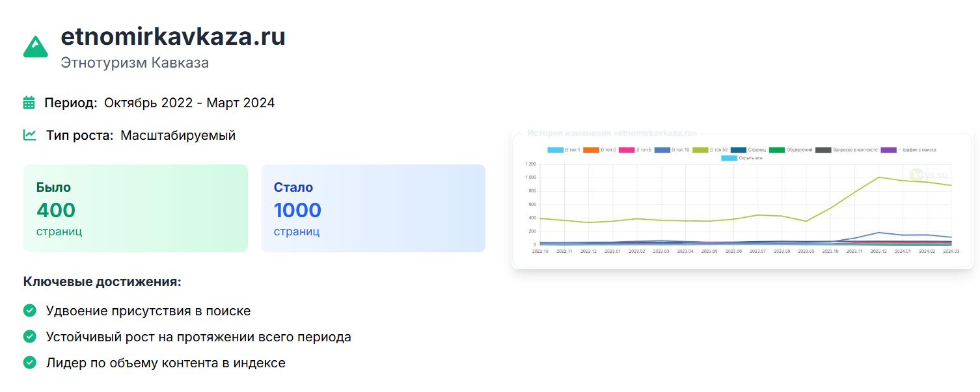Click the calendar icon beside Период
The image size is (980, 392).
29,103
